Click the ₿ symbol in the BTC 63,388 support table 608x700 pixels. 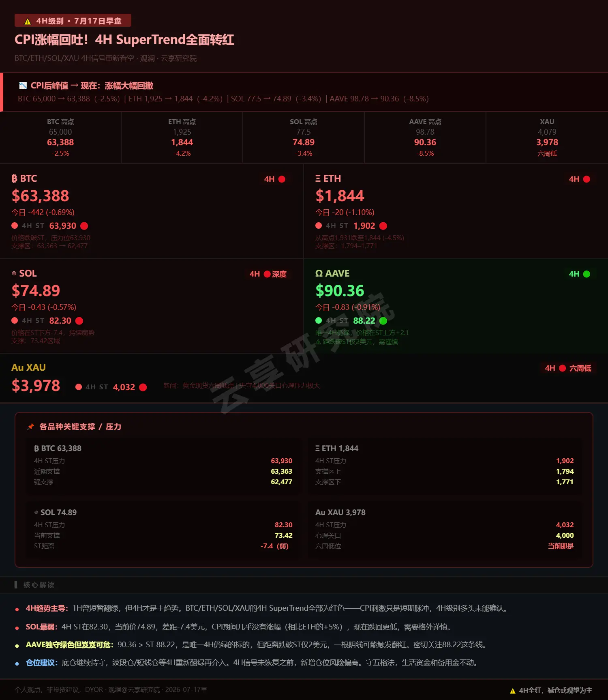pyautogui.click(x=36, y=448)
